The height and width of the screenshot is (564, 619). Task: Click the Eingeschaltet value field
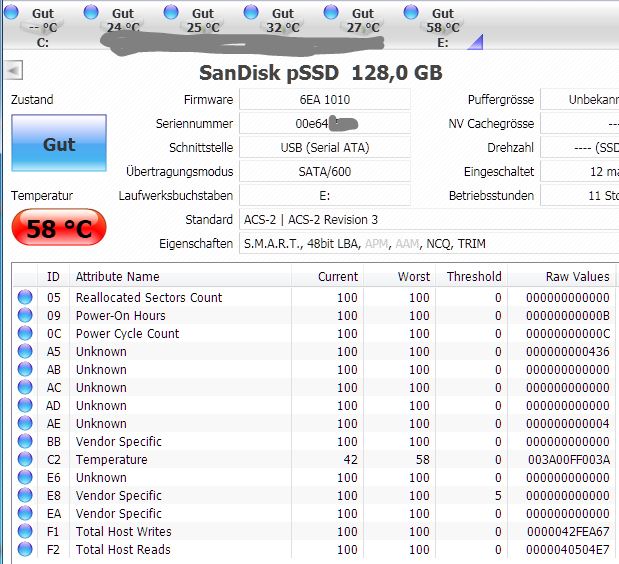pyautogui.click(x=580, y=172)
